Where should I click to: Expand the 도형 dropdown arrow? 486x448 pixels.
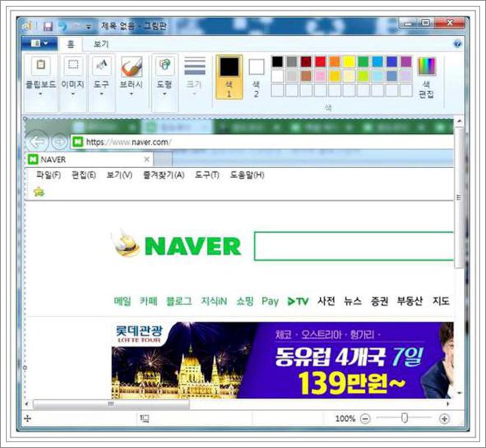click(x=164, y=94)
